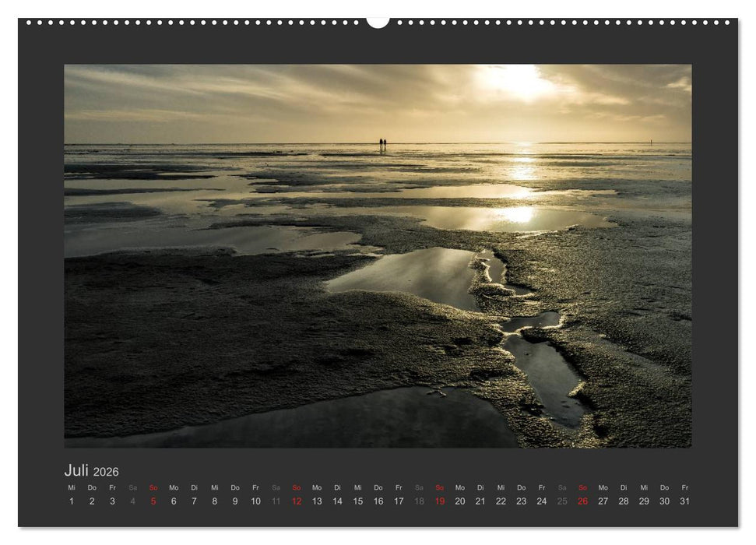
Task: Click the red Sunday date 19
Action: [x=442, y=502]
